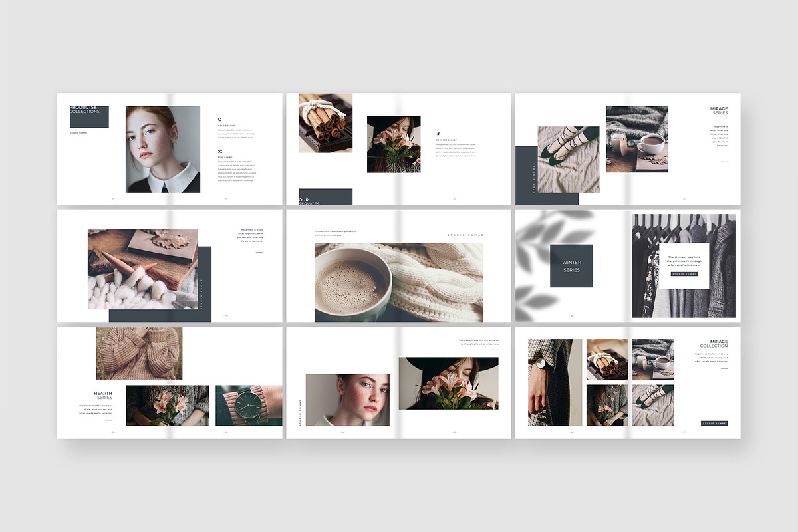Select the cinnamon sticks tile in Mirage Collection grid

607,360
